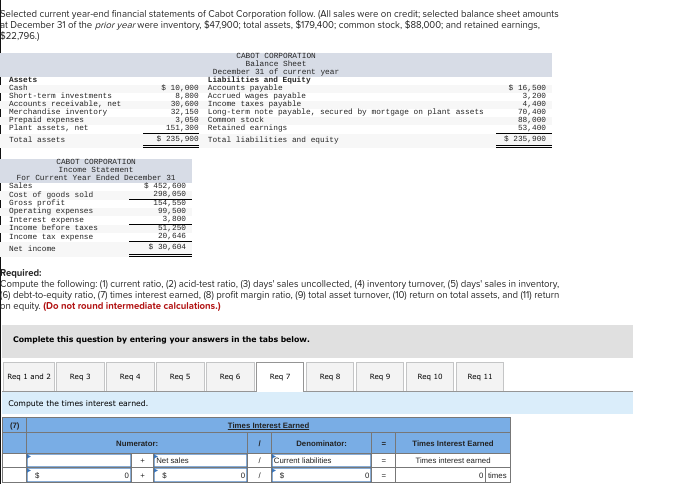
Task: Open the Req 6 tab
Action: 230,377
